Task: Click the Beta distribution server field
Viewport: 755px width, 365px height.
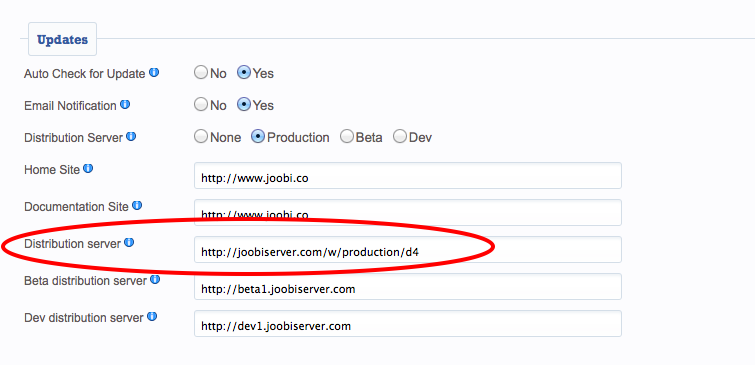Action: 408,287
